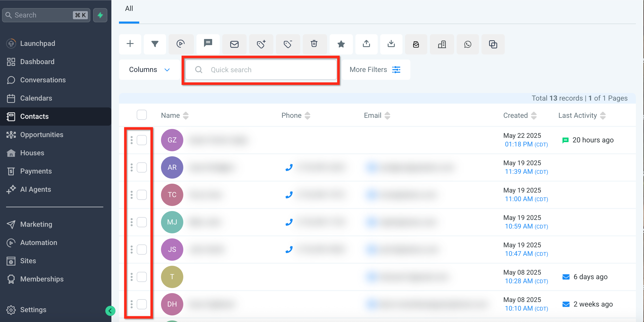Expand the Columns dropdown
Screen dimensions: 644x322
point(149,70)
